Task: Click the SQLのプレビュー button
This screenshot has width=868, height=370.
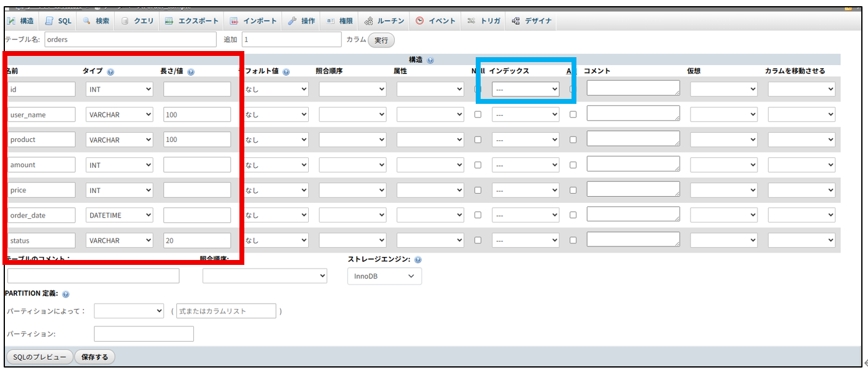Action: coord(39,357)
